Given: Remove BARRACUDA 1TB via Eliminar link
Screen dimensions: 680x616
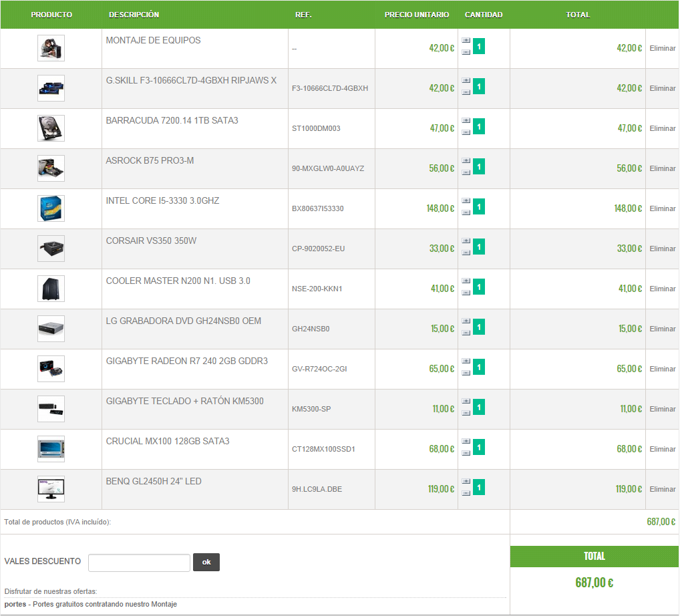Looking at the screenshot, I should pos(662,128).
